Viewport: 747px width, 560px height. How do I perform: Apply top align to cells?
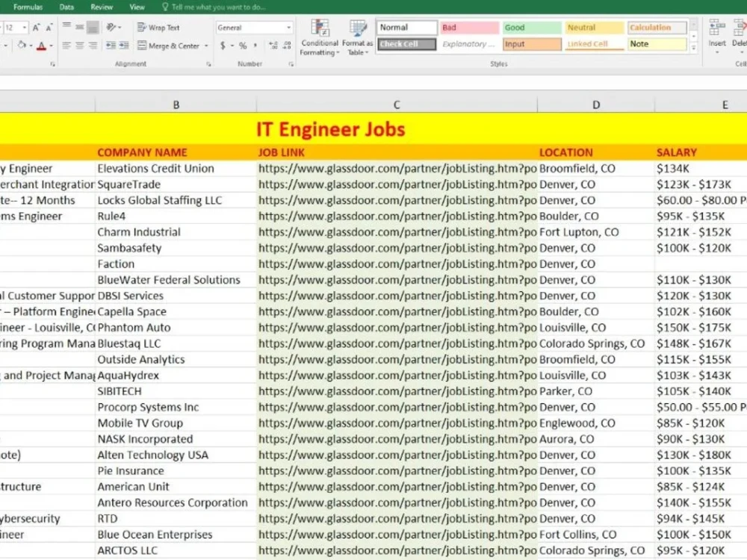(66, 27)
